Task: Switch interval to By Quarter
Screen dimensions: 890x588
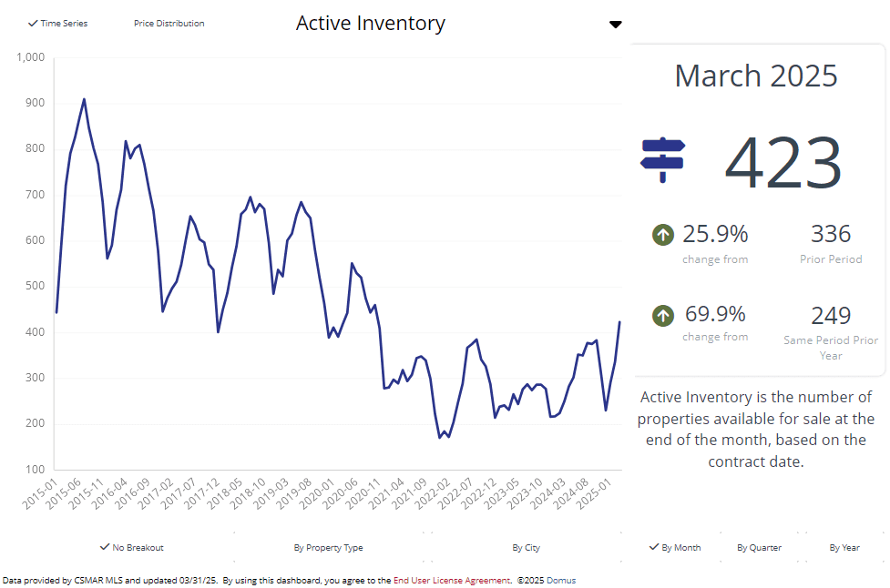Action: (x=759, y=548)
